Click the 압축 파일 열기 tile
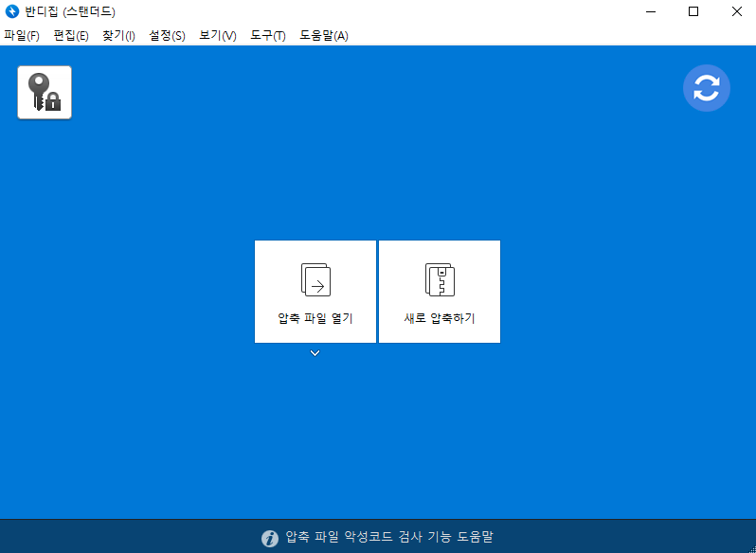The width and height of the screenshot is (756, 553). (x=315, y=292)
